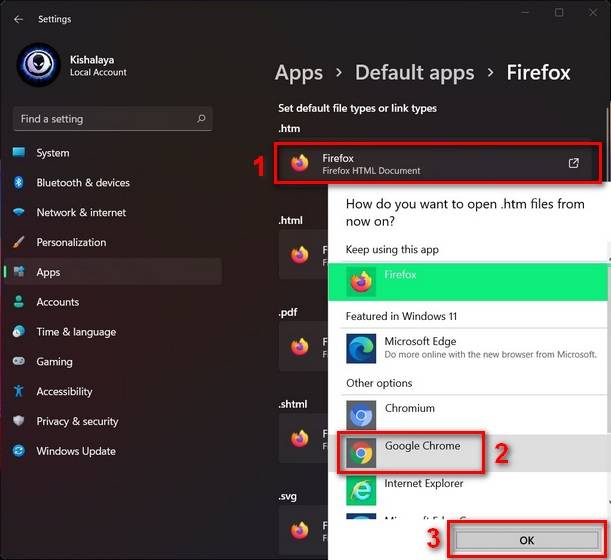Open Bluetooth & devices settings

[83, 183]
